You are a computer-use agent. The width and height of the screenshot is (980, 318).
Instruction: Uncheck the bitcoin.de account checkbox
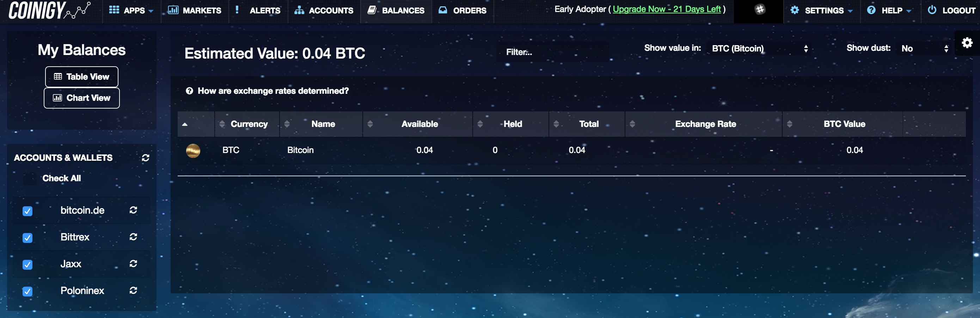pyautogui.click(x=27, y=211)
